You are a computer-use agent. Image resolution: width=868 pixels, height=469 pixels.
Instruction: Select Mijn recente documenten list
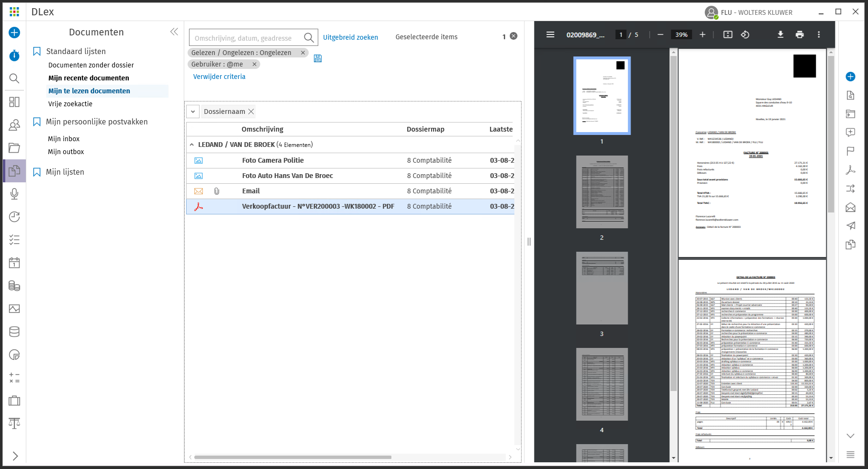[x=89, y=78]
